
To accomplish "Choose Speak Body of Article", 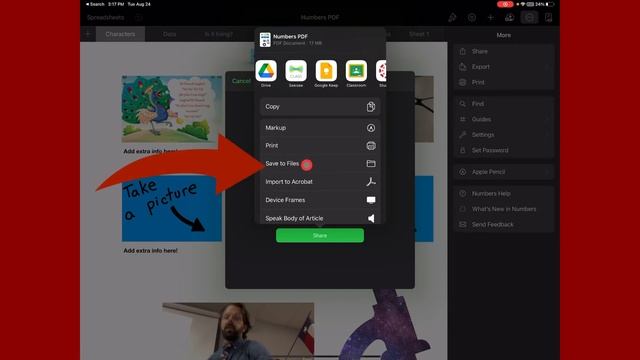I will tap(320, 218).
